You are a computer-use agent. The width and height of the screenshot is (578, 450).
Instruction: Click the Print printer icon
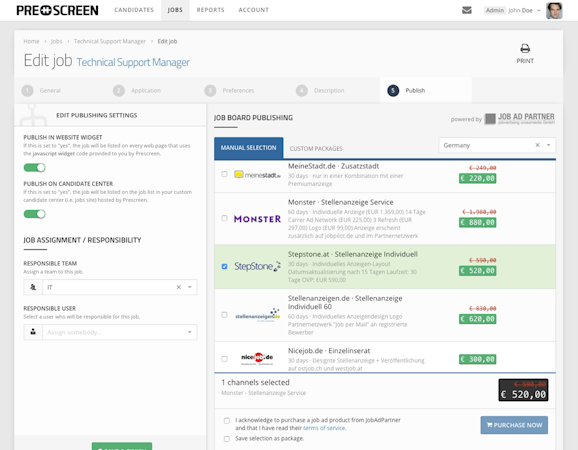[525, 49]
